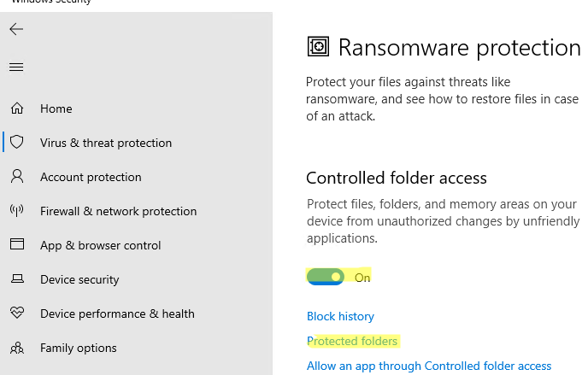The width and height of the screenshot is (588, 375).
Task: Click the Virus & threat protection shield icon
Action: 17,143
